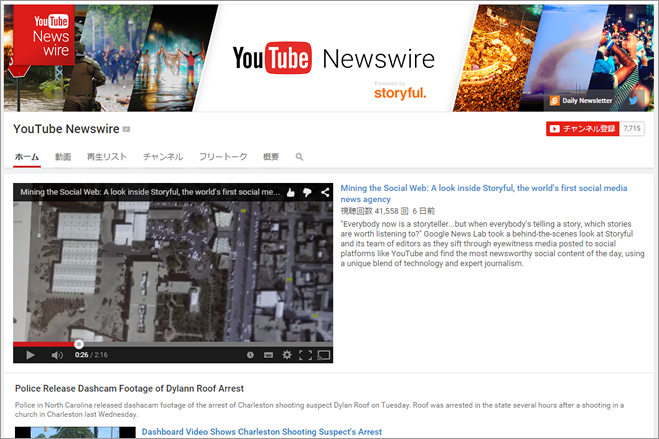This screenshot has height=439, width=659.
Task: Click the storyful logo in banner
Action: [x=400, y=92]
